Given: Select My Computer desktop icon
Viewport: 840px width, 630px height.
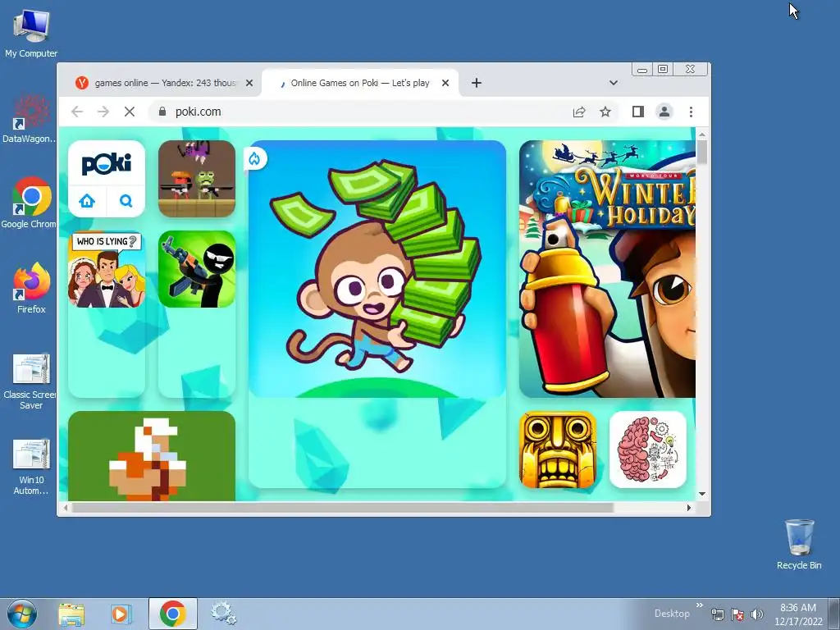Looking at the screenshot, I should click(31, 33).
